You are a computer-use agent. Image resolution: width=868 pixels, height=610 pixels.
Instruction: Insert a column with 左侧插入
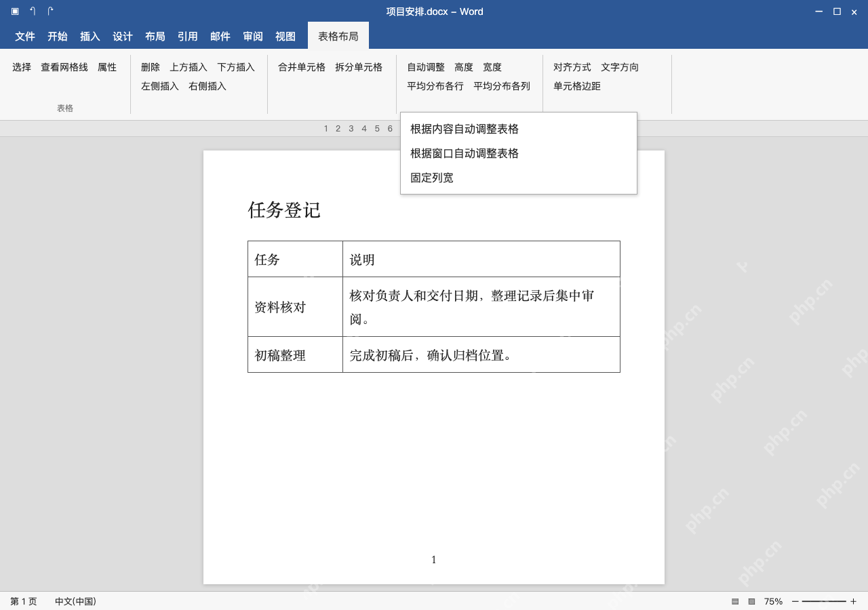pyautogui.click(x=160, y=86)
